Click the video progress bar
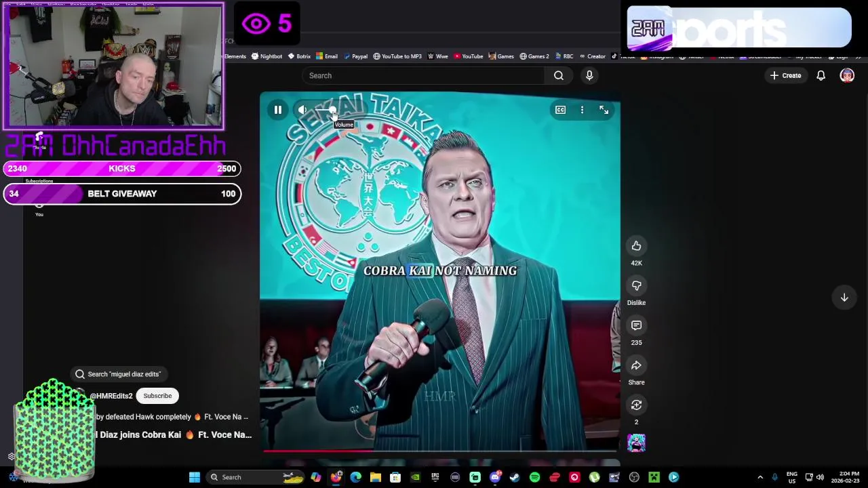Screen dimensions: 868x488 [439, 450]
